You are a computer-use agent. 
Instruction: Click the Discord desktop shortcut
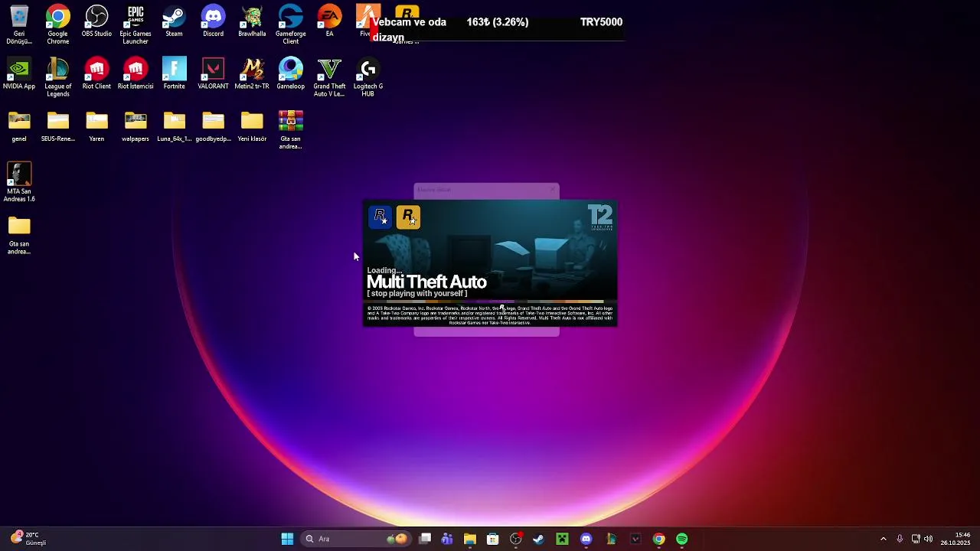213,21
